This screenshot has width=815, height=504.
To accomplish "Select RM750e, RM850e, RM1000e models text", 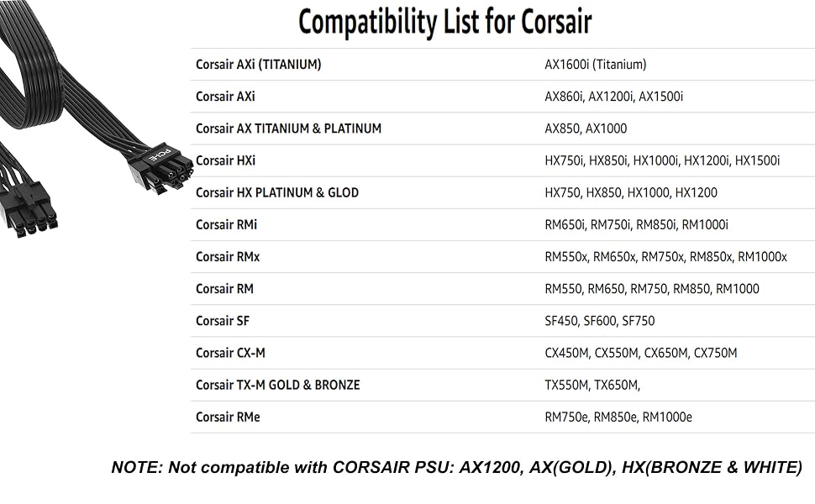I will (x=618, y=417).
